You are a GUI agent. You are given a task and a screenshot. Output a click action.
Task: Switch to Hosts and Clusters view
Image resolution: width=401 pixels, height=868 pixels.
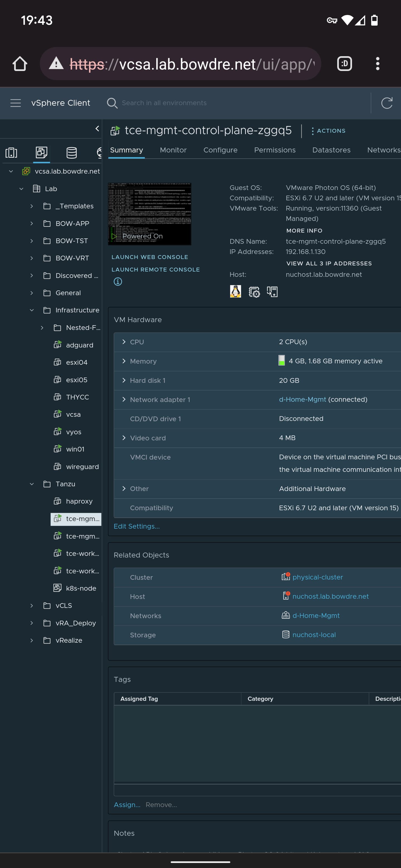pyautogui.click(x=11, y=153)
